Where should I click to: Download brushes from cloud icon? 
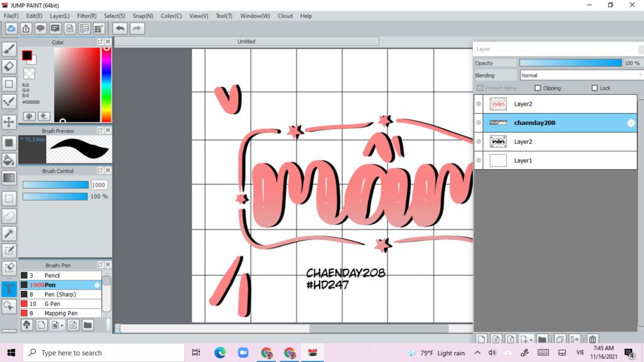26,325
